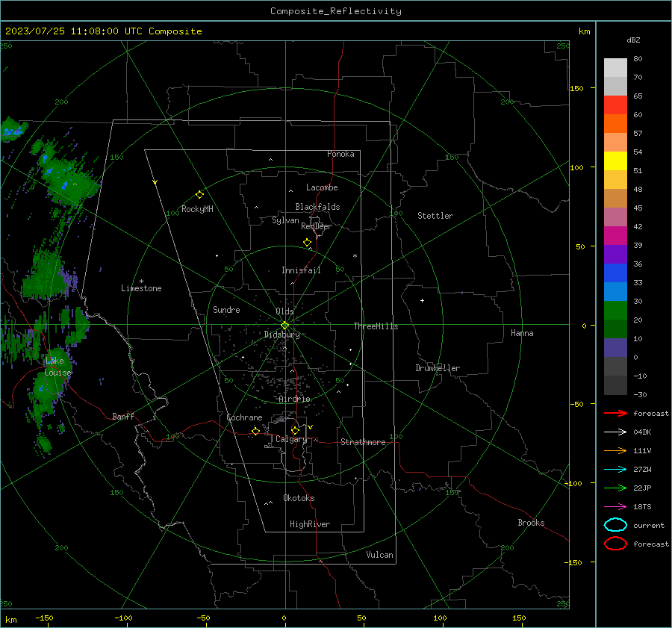Click the red forecast arrow in legend
Image resolution: width=672 pixels, height=628 pixels.
pos(615,413)
